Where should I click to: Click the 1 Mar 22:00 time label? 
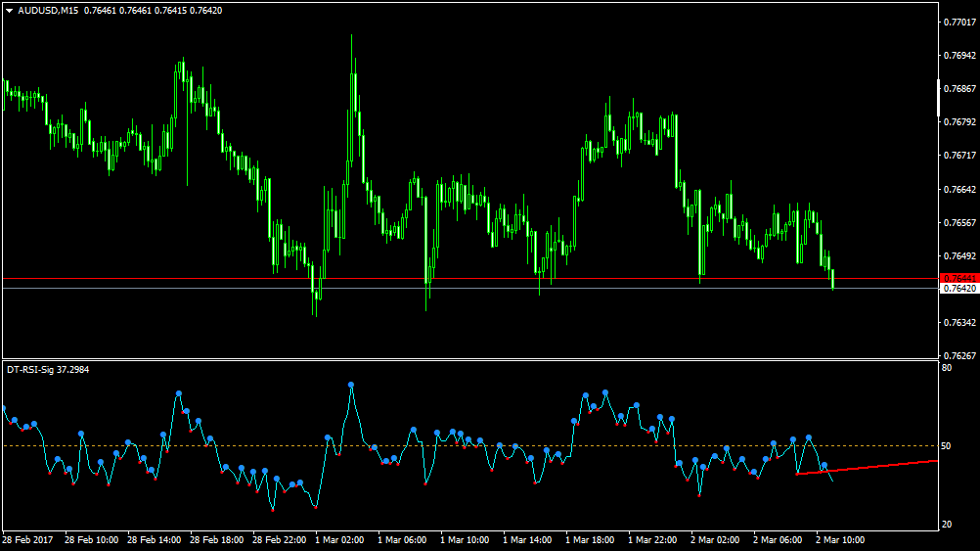[652, 539]
